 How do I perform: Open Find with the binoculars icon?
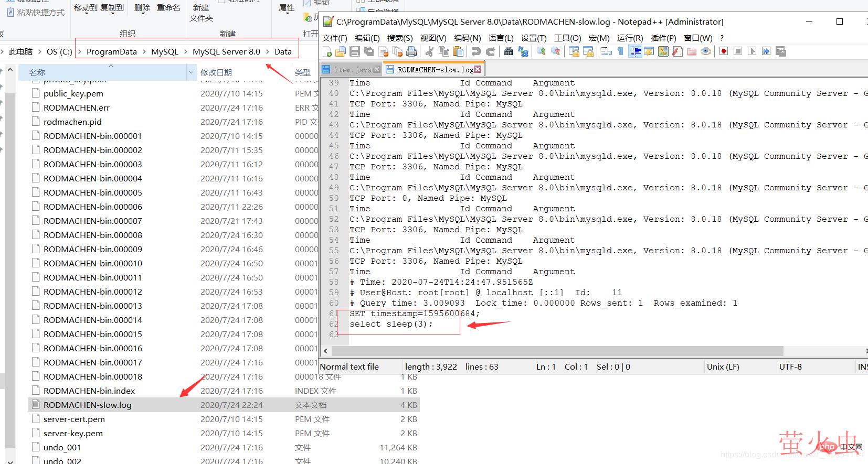(508, 51)
